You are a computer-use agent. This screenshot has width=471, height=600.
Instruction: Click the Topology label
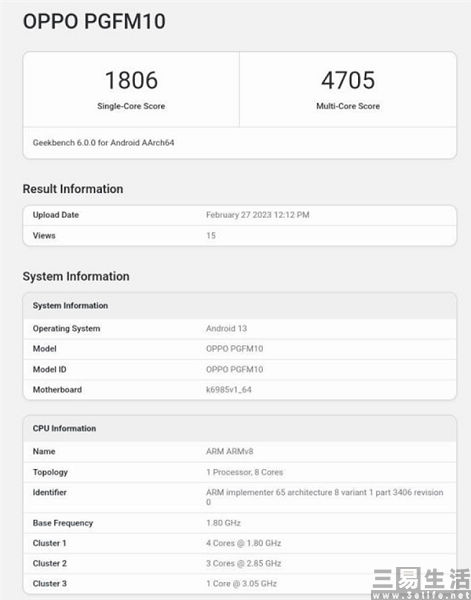50,472
